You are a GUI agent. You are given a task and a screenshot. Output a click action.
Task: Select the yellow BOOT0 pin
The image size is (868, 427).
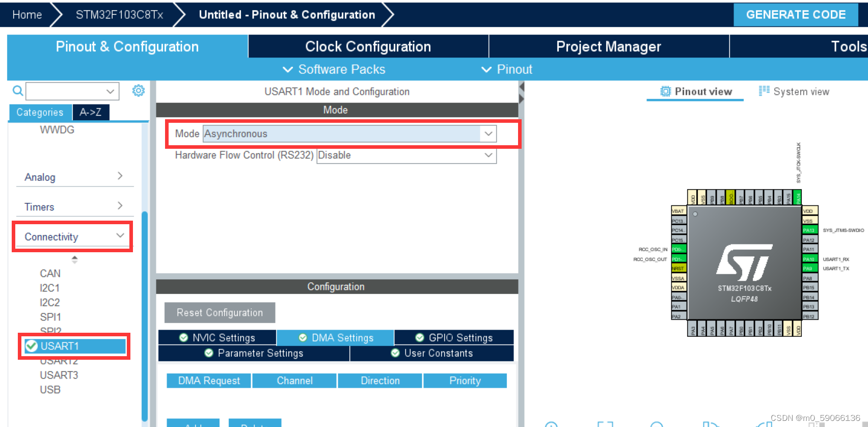730,197
